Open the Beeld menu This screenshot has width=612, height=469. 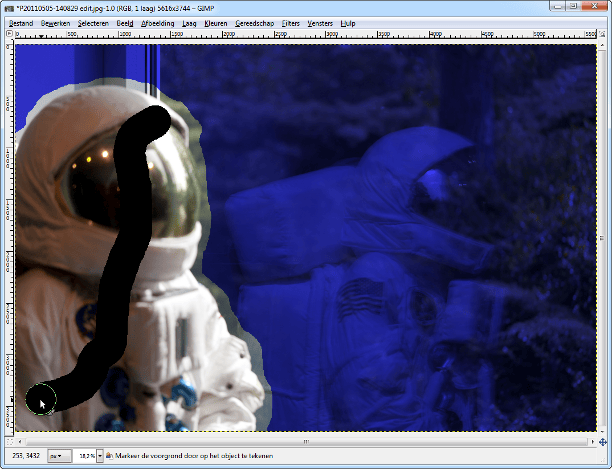coord(125,23)
